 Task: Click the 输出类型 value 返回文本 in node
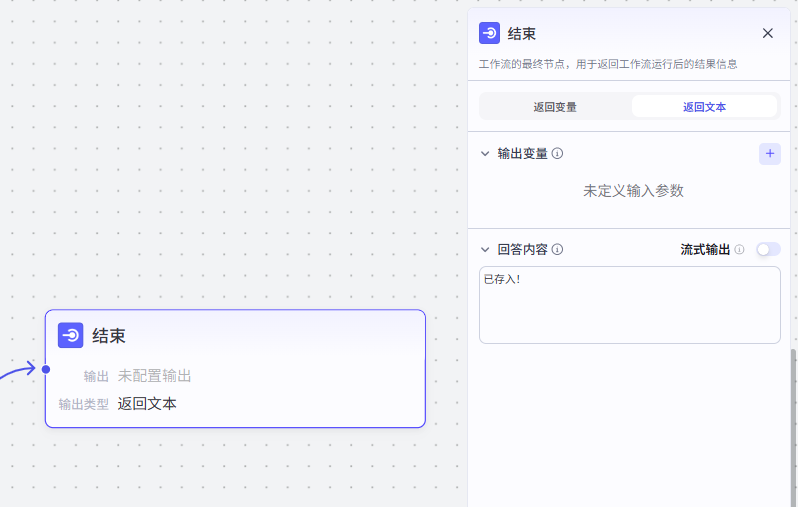(x=147, y=404)
